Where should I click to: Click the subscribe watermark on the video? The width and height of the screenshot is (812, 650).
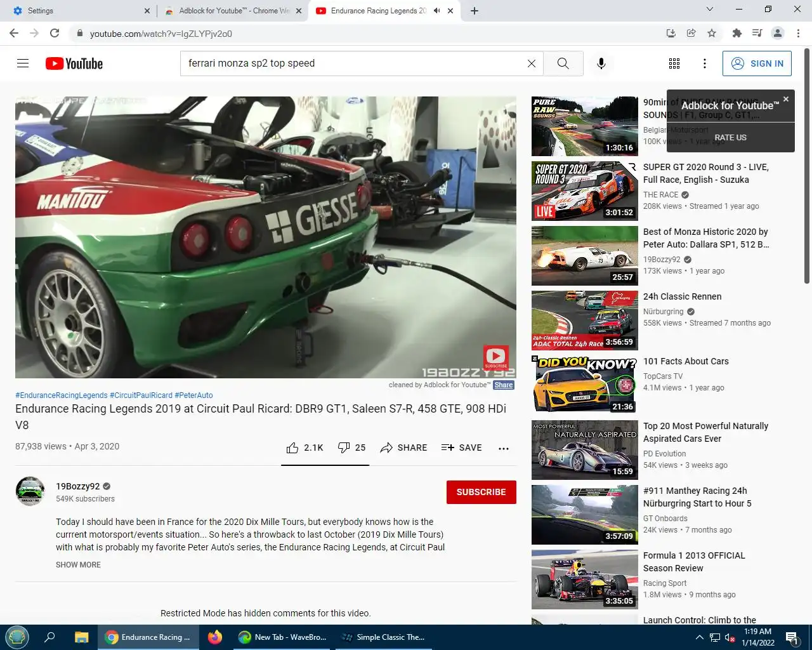[495, 357]
